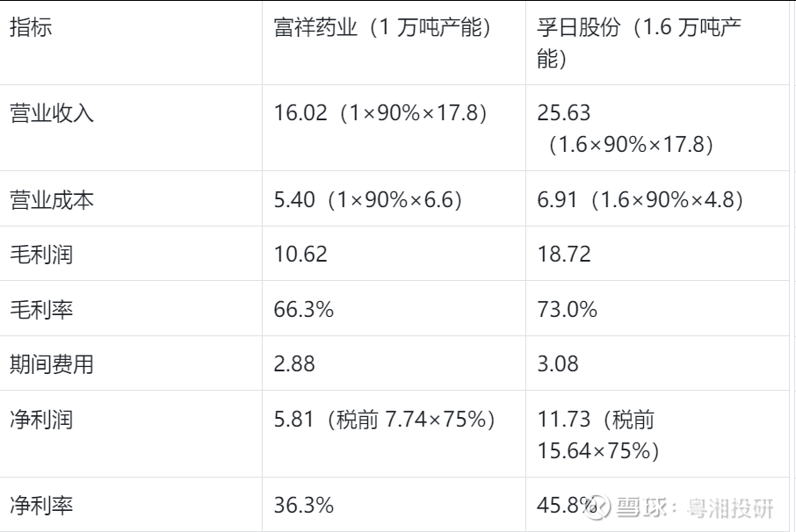Click the 10.62 gross profit cell
This screenshot has height=532, width=796.
(x=300, y=255)
